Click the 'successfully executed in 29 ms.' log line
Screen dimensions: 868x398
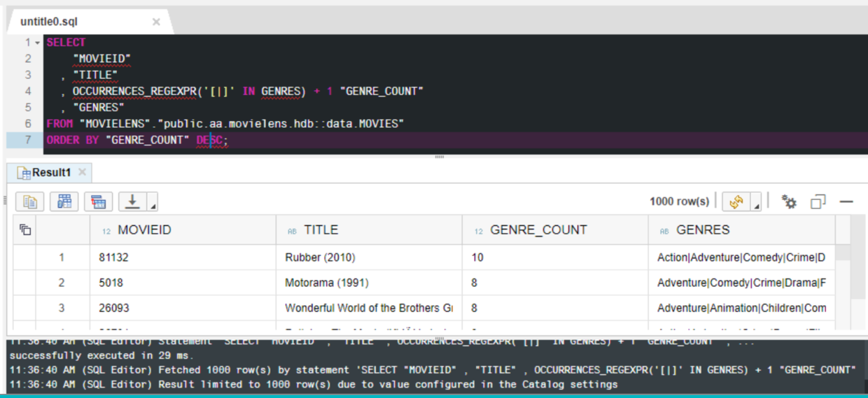point(101,355)
